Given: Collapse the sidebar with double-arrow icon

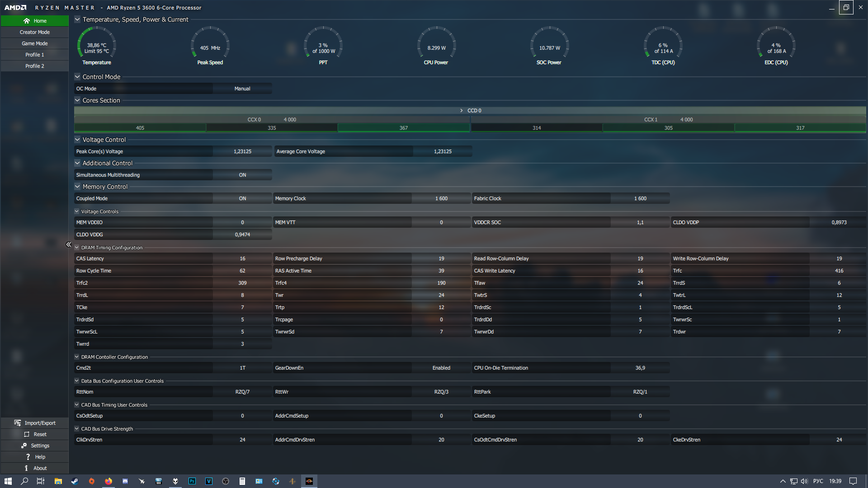Looking at the screenshot, I should tap(69, 244).
